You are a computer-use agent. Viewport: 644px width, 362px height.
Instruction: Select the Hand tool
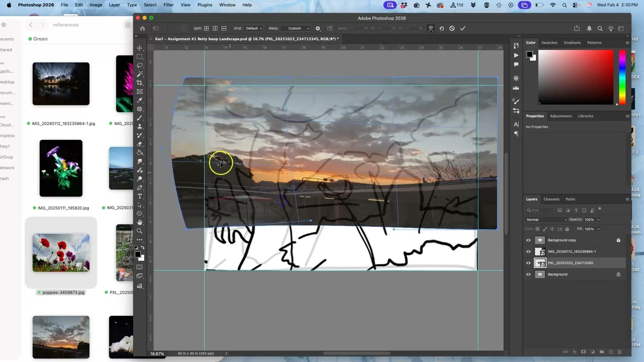coord(139,222)
